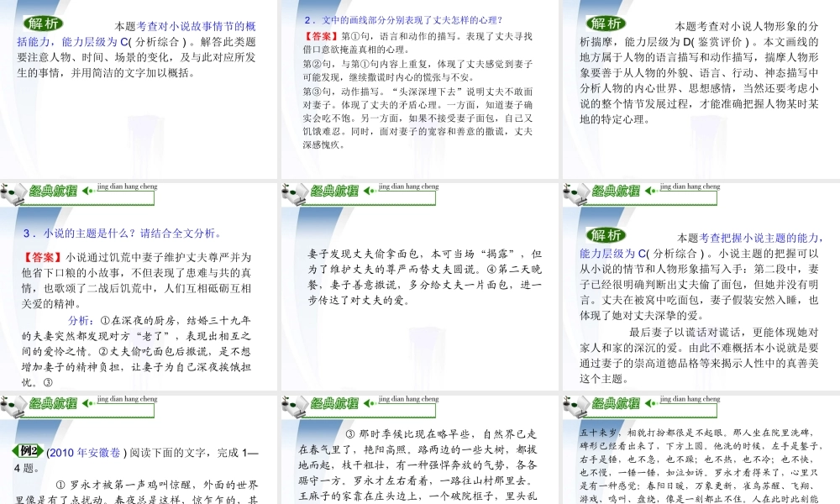Click the 例2 badge beside 2010年安徽卷
The width and height of the screenshot is (840, 504).
tap(29, 451)
